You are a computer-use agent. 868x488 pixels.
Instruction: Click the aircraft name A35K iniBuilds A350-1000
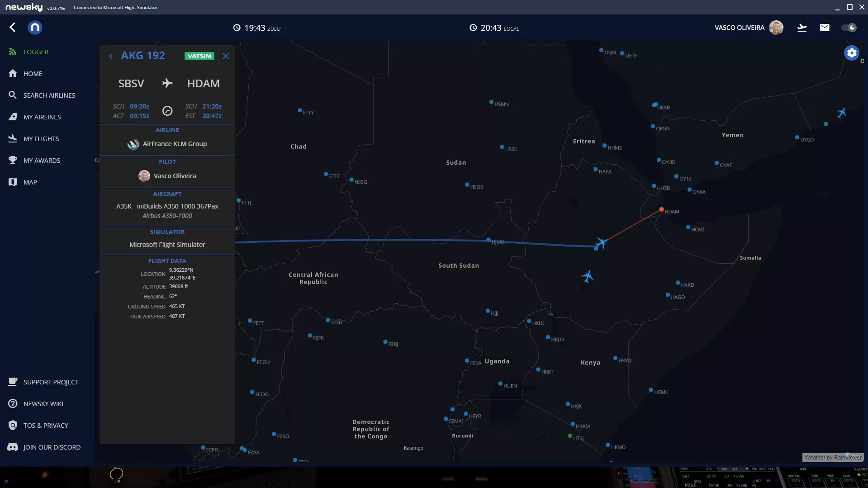point(167,206)
